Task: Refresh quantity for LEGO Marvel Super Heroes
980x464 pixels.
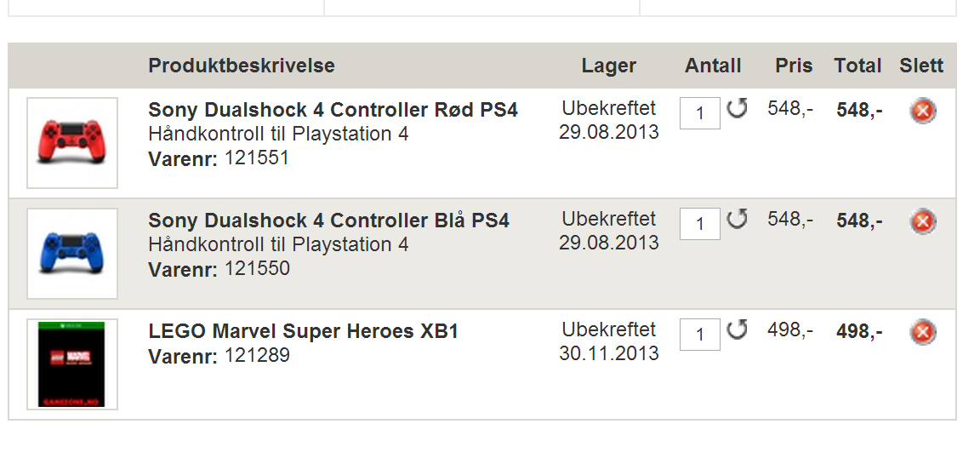Action: (737, 329)
